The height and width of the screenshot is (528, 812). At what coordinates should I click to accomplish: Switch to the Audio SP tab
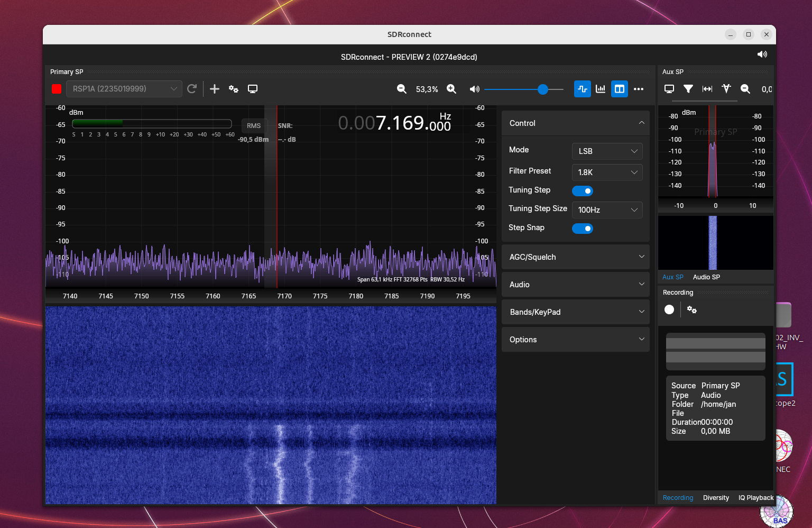[706, 277]
